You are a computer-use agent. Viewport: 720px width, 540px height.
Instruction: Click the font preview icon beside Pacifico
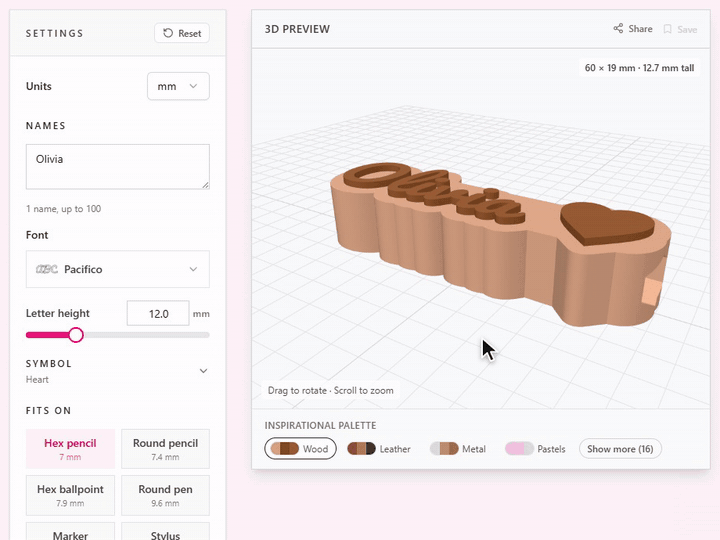click(x=47, y=269)
